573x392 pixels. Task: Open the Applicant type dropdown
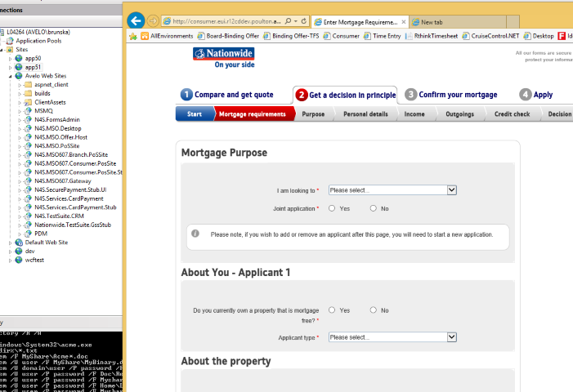[392, 336]
